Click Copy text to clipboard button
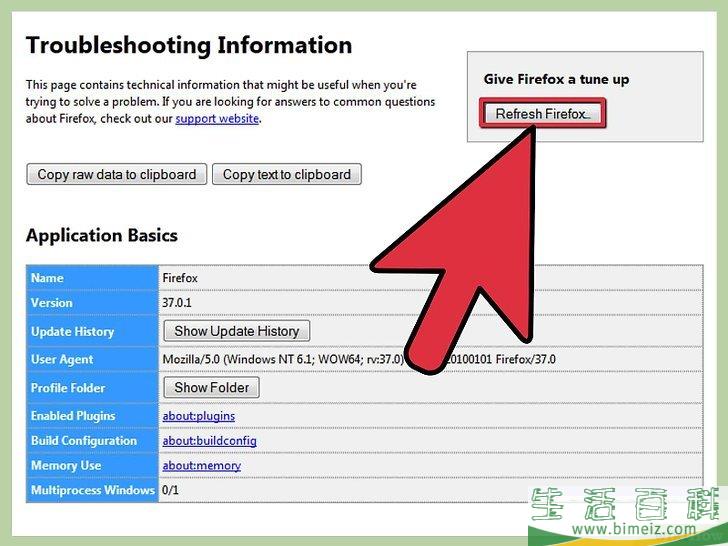 click(286, 174)
